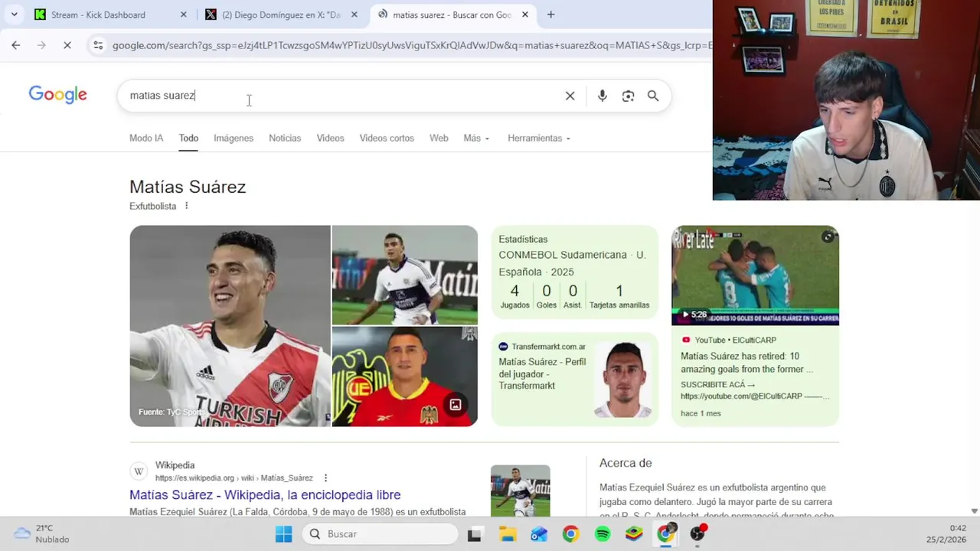Open the weather widget 21°C Nublado

[x=42, y=533]
